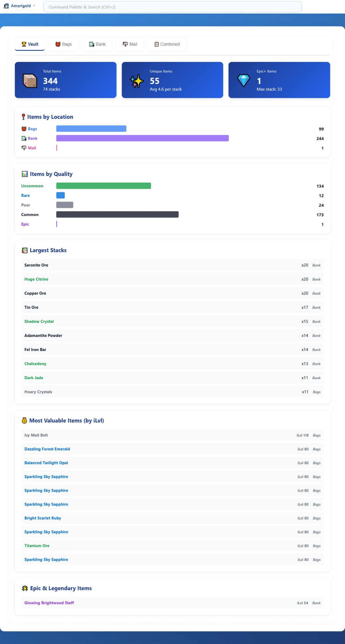Click the green Uncommon quality bar
Viewport: 345px width, 644px height.
tap(103, 186)
